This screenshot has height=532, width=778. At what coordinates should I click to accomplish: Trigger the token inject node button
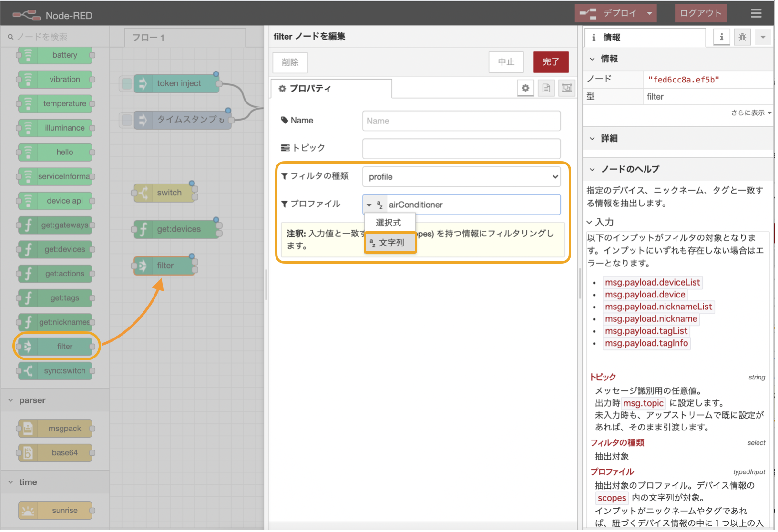coord(127,84)
